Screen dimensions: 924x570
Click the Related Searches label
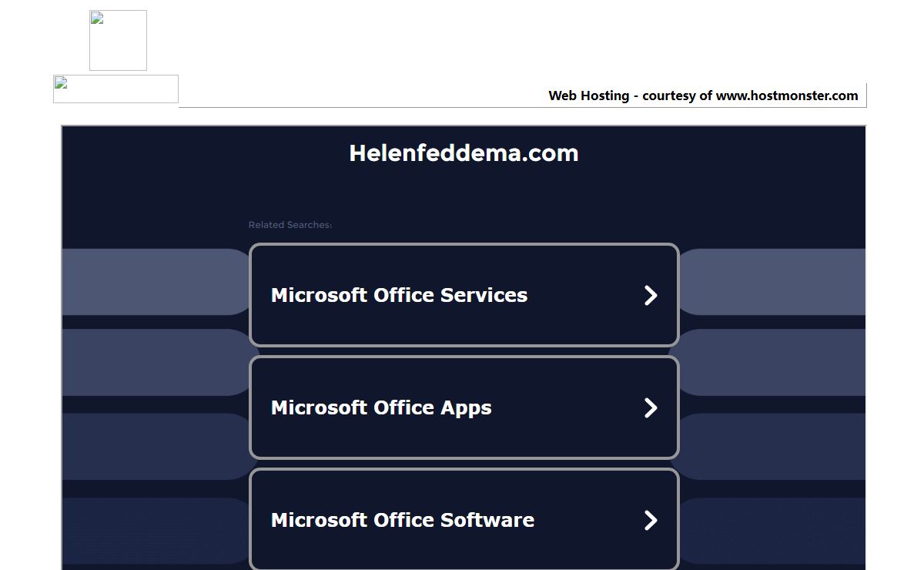coord(290,225)
